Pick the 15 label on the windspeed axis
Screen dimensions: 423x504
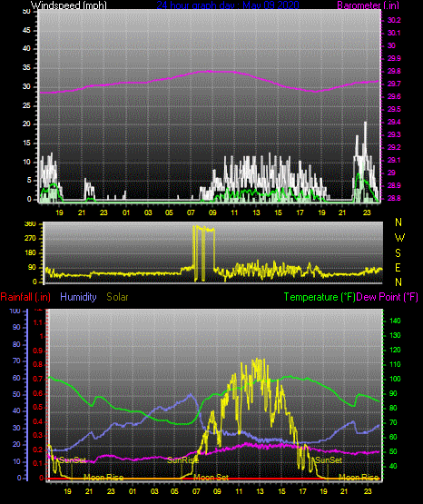(26, 143)
